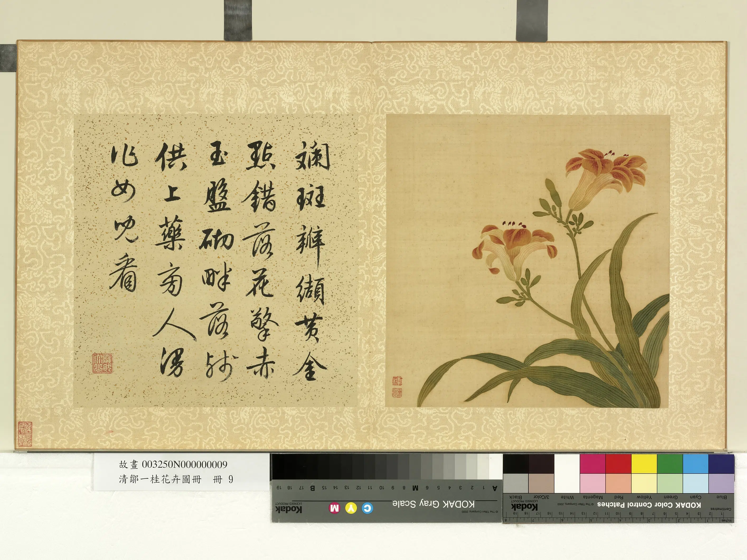The height and width of the screenshot is (560, 747).
Task: Click the magenta M circle on gray scale
Action: (334, 508)
